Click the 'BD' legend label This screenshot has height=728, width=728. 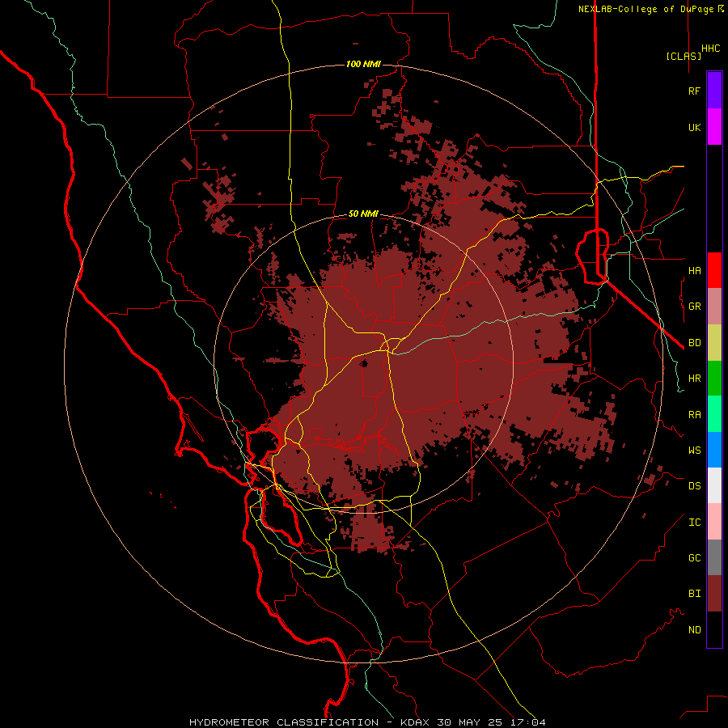694,343
